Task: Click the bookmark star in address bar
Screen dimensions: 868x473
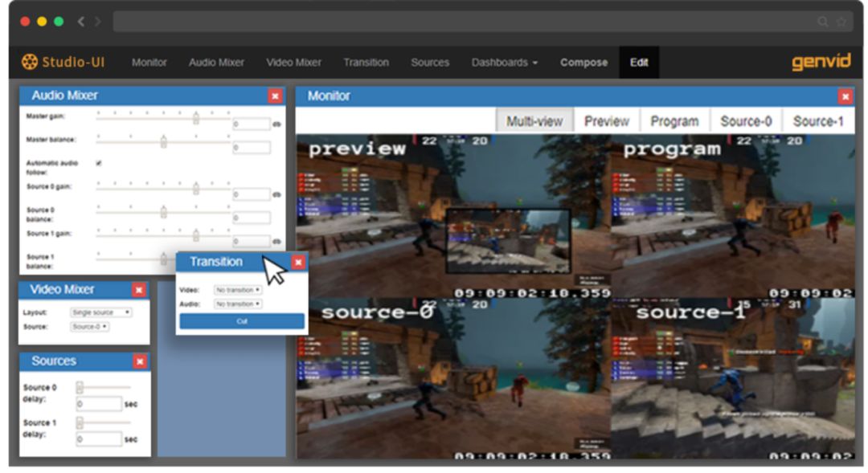Action: (841, 22)
